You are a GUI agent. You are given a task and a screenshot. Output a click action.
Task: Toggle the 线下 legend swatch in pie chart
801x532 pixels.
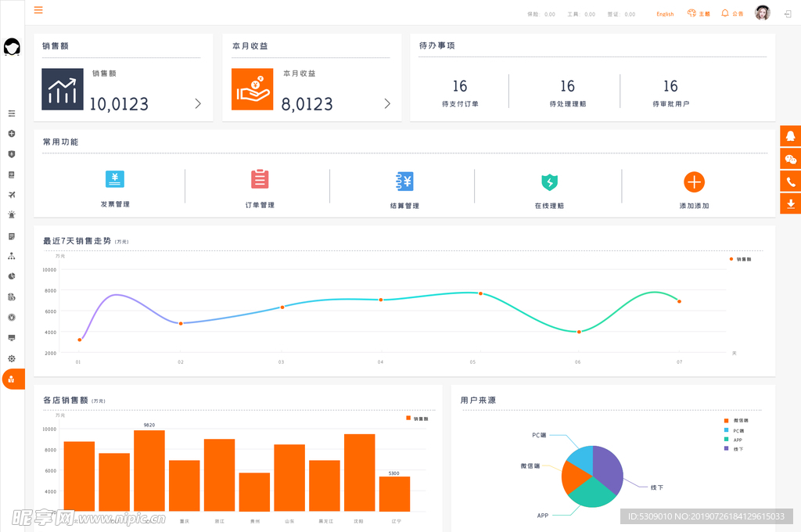point(727,449)
